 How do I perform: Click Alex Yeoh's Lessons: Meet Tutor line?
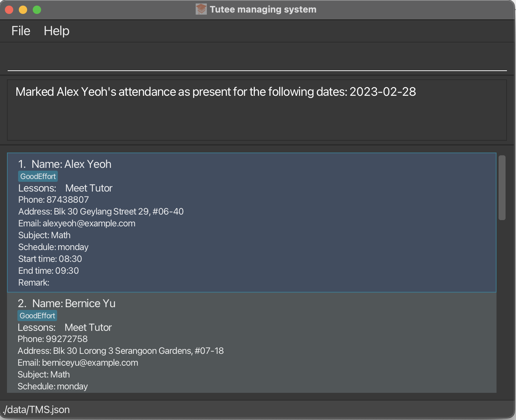tap(65, 188)
